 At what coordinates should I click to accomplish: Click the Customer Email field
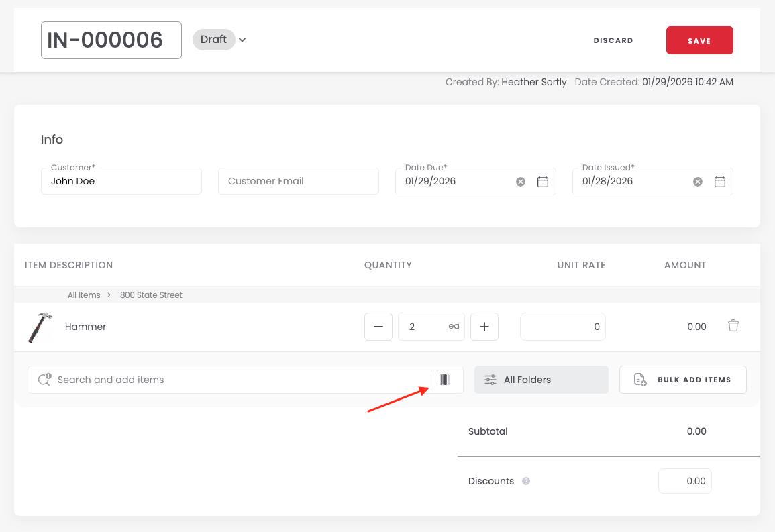[x=298, y=181]
